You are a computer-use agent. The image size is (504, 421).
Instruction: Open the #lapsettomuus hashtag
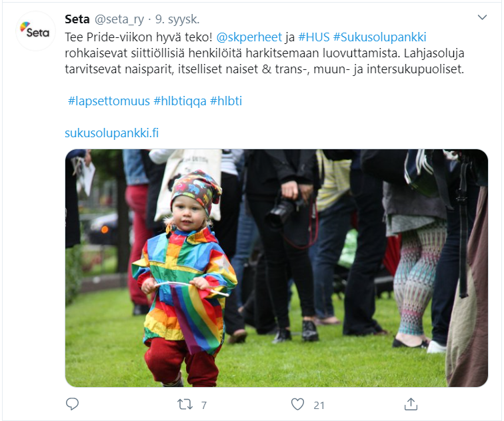[109, 101]
